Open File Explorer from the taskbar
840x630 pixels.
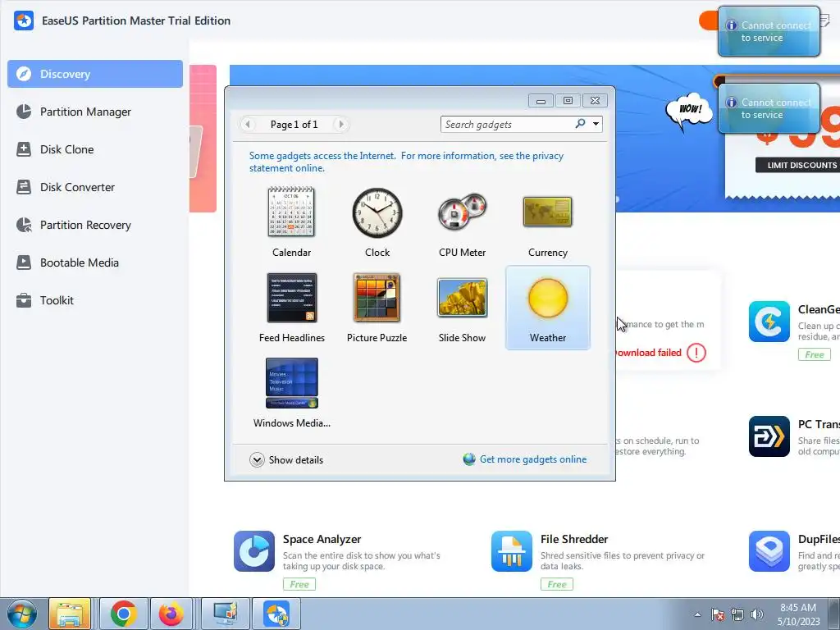tap(70, 614)
